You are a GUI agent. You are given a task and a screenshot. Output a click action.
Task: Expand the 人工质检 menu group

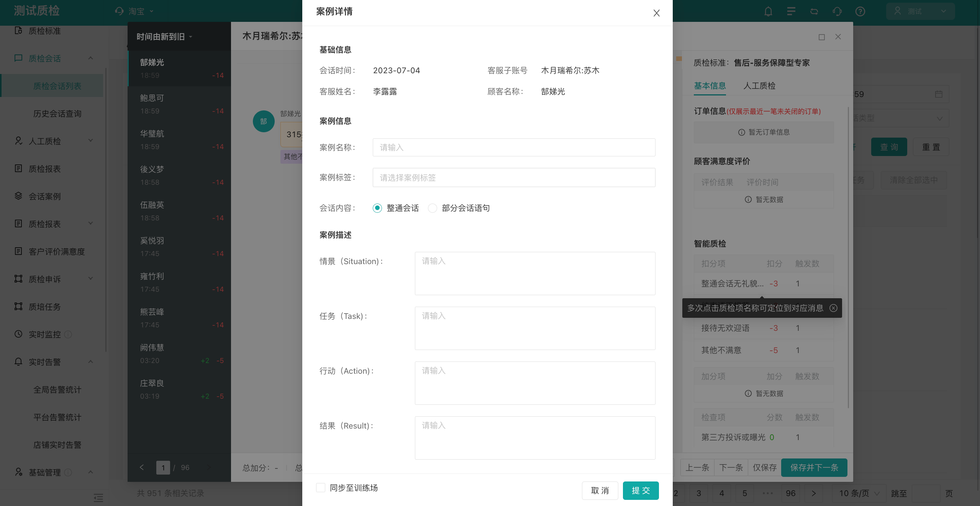pos(90,140)
